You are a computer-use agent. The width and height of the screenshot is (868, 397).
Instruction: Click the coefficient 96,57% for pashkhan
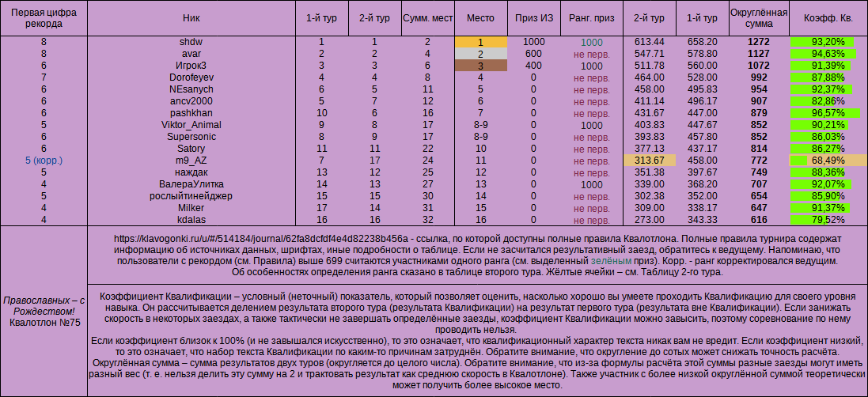pyautogui.click(x=828, y=113)
